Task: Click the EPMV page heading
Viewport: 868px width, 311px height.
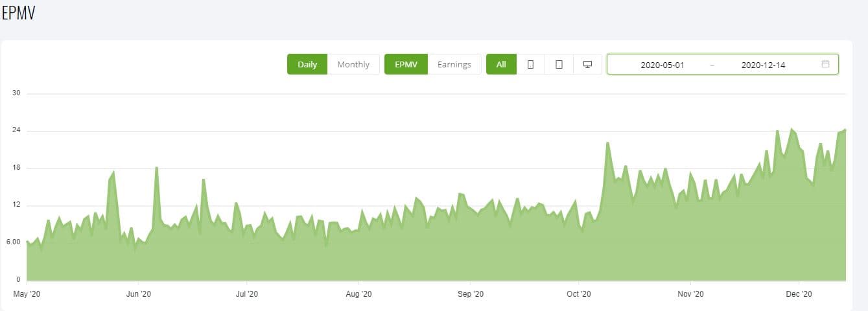Action: pyautogui.click(x=18, y=14)
